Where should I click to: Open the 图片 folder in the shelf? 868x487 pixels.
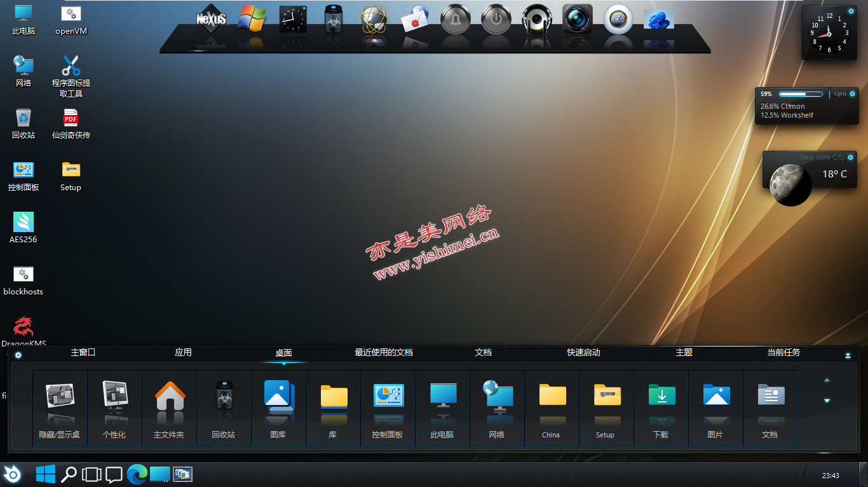point(715,408)
